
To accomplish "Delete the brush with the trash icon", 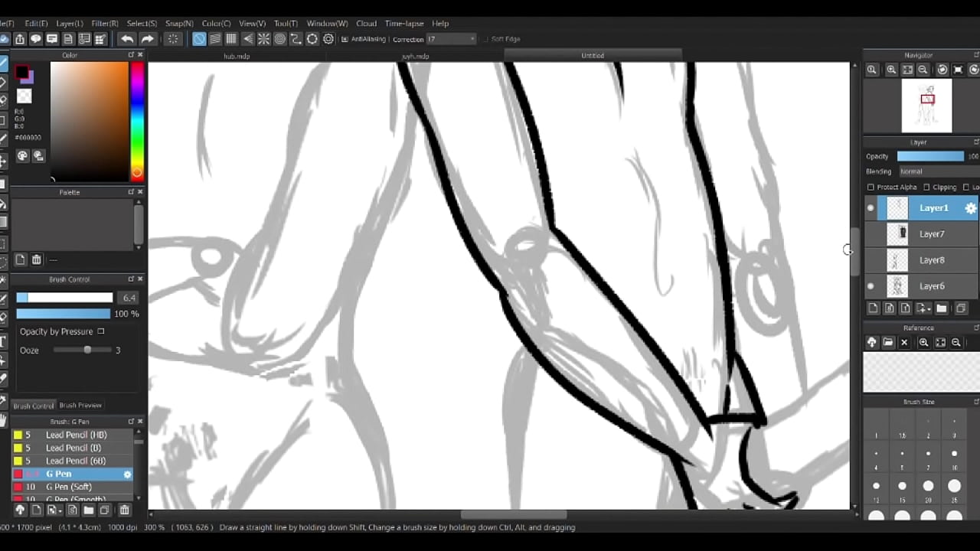I will pyautogui.click(x=124, y=510).
